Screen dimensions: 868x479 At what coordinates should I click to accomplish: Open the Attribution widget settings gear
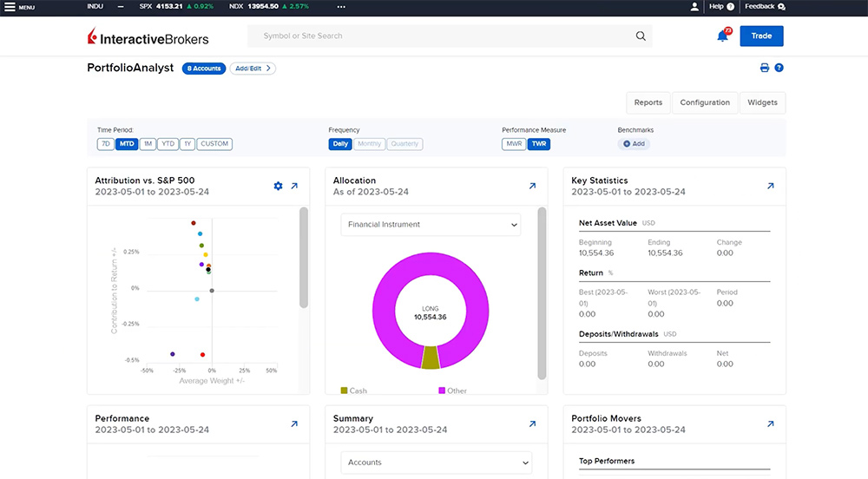(278, 186)
